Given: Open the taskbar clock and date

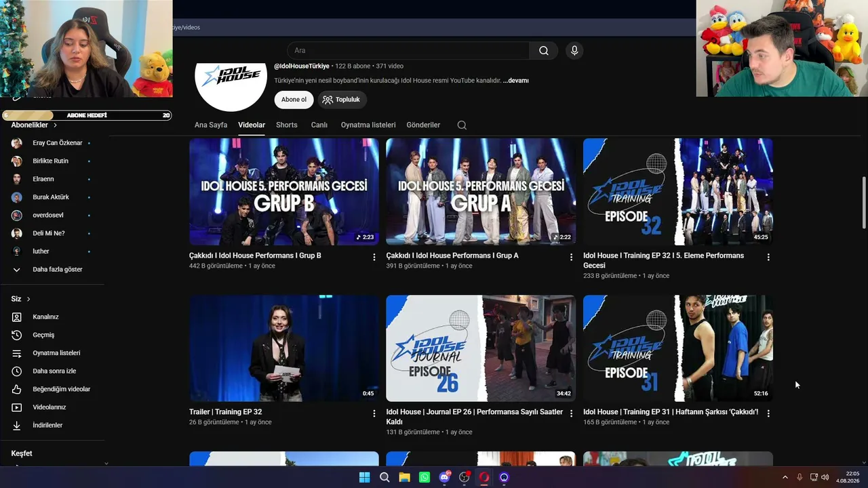Looking at the screenshot, I should [x=848, y=477].
